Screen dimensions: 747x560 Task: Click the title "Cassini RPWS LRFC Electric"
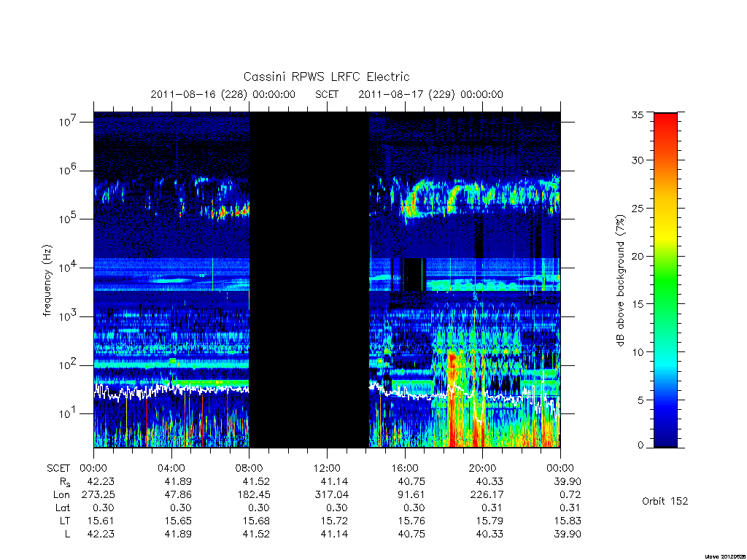click(326, 77)
